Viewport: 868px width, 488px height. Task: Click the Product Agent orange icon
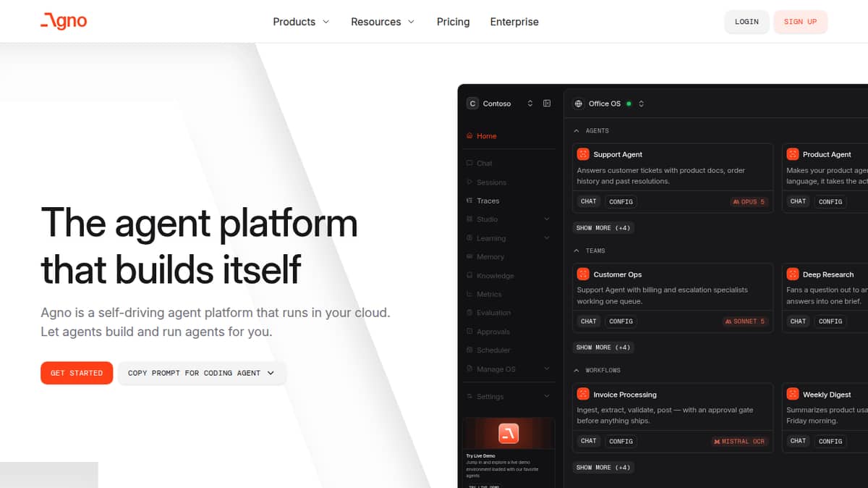(x=793, y=154)
